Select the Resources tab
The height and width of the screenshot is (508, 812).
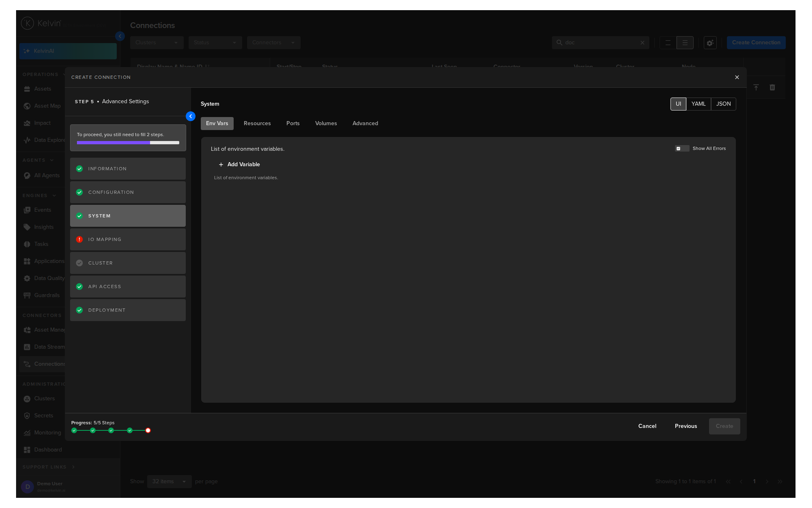click(x=257, y=124)
